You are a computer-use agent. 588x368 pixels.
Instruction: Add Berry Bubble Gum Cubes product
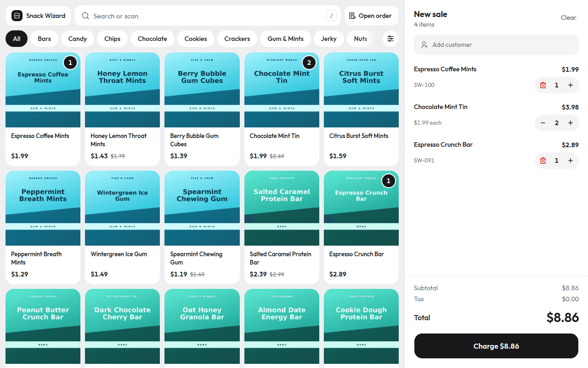(x=202, y=109)
